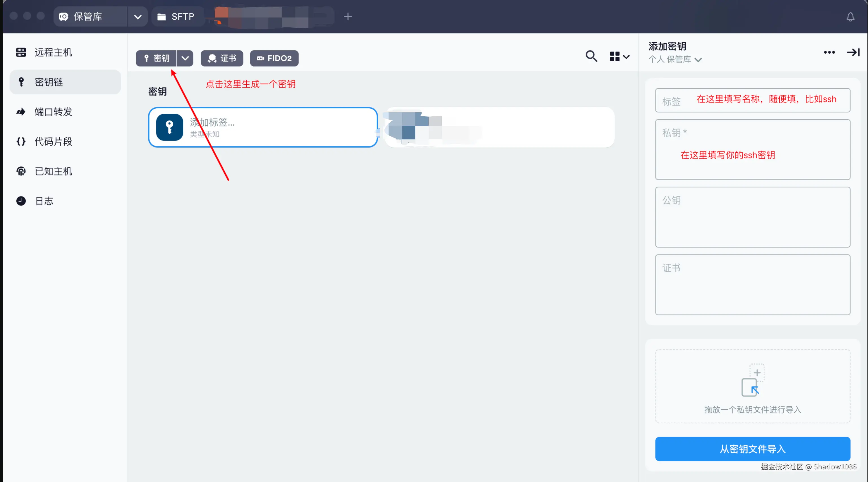Open the vault selector dropdown chevron

tap(137, 17)
